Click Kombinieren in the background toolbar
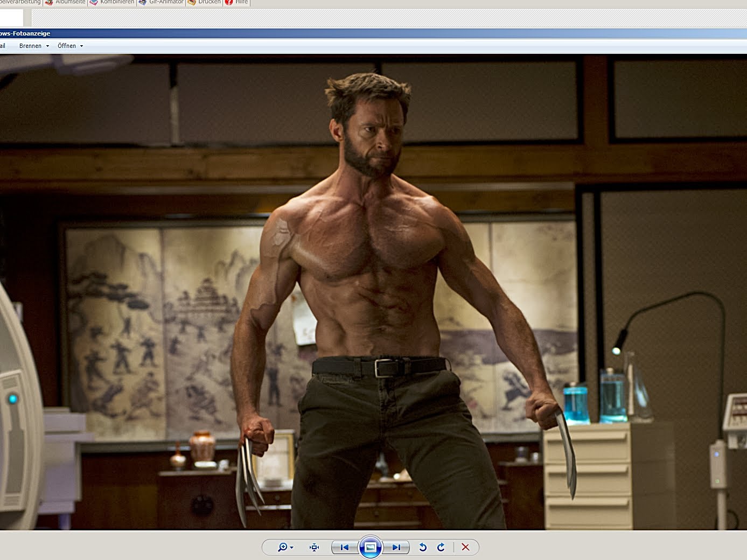The height and width of the screenshot is (560, 747). tap(112, 2)
